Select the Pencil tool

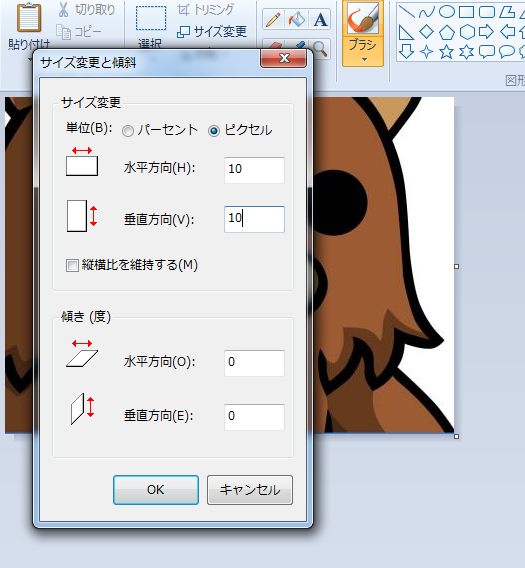click(274, 20)
